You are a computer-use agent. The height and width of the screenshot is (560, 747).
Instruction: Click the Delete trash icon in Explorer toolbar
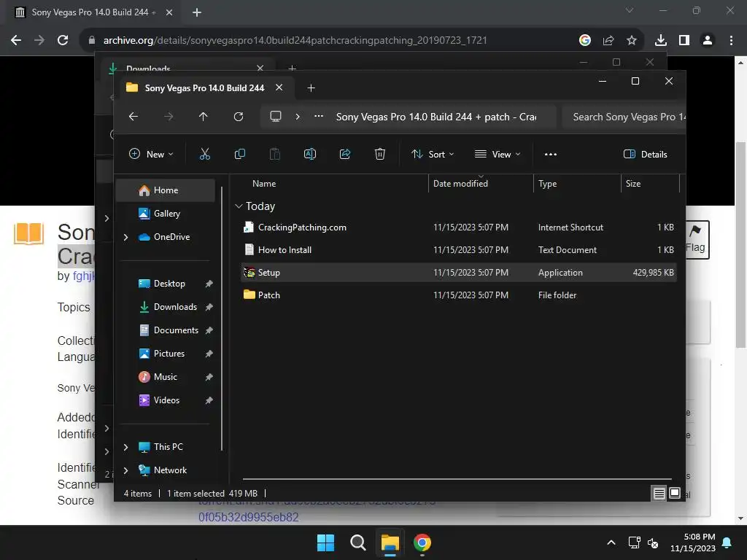[x=379, y=154]
